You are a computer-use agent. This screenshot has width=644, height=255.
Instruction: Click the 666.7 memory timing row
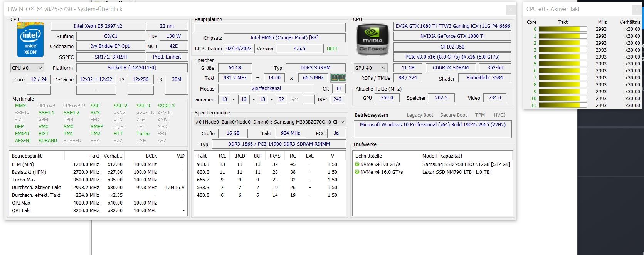click(x=270, y=180)
